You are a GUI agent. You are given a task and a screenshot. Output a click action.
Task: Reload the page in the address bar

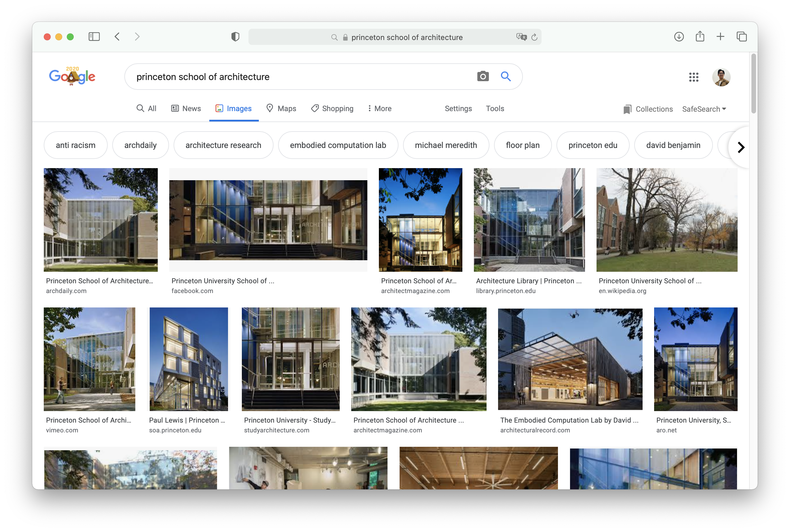[534, 37]
